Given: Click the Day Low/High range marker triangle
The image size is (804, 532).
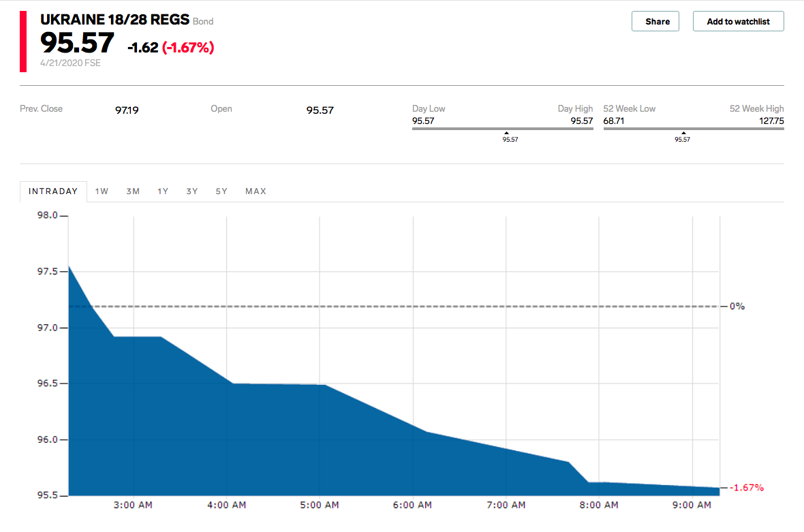Looking at the screenshot, I should tap(506, 133).
